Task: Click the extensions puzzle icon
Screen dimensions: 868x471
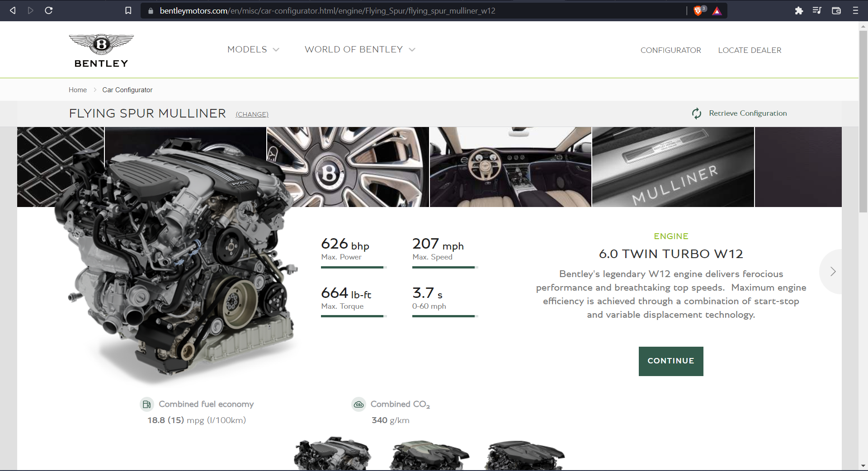Action: tap(798, 10)
